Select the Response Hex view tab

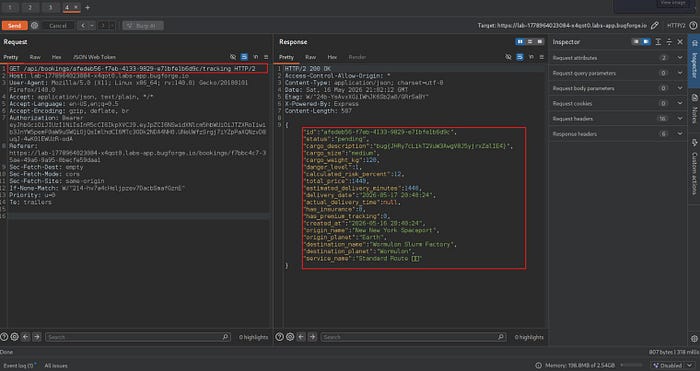332,57
